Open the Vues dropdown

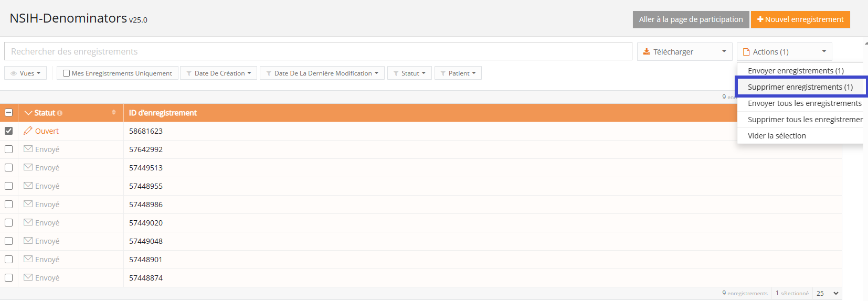[26, 73]
